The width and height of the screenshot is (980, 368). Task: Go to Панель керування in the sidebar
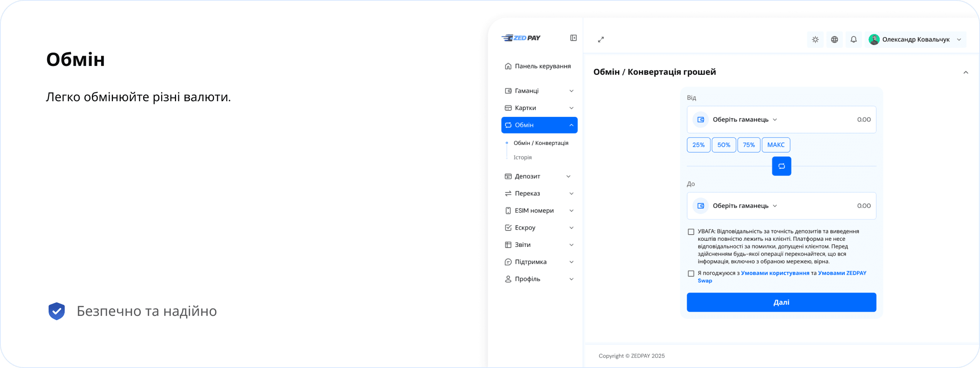click(x=542, y=66)
